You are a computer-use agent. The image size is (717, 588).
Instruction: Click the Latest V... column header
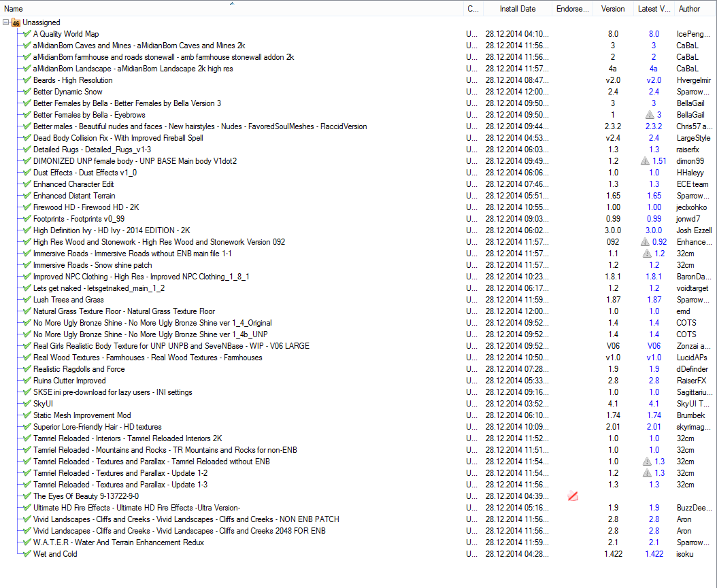(x=654, y=9)
